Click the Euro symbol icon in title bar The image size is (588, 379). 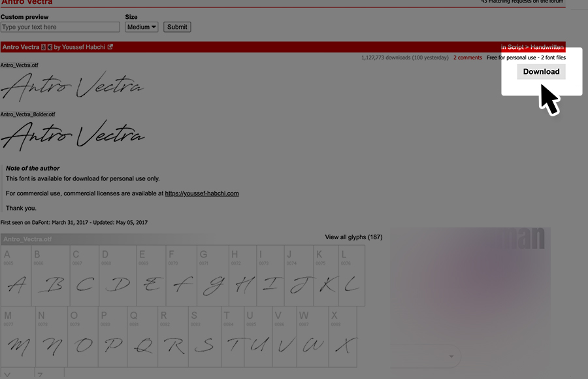pos(50,47)
